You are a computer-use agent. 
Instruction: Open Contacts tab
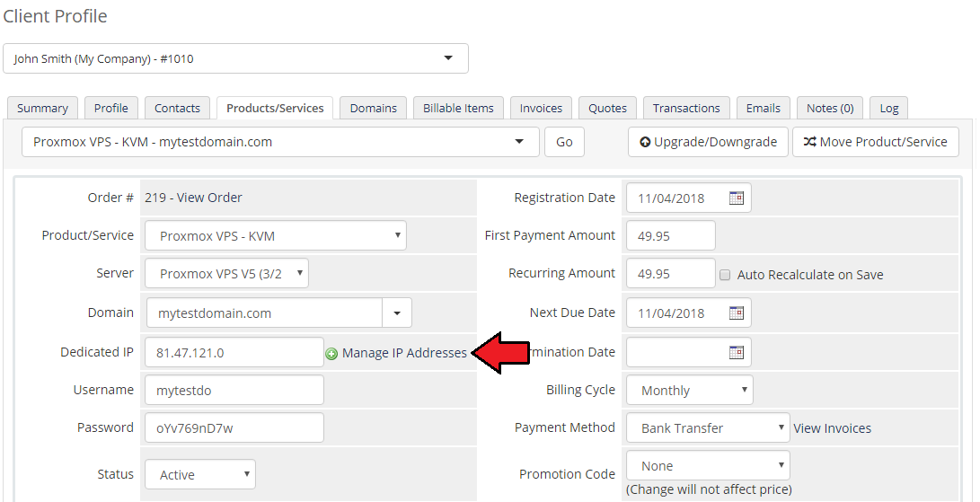tap(178, 108)
